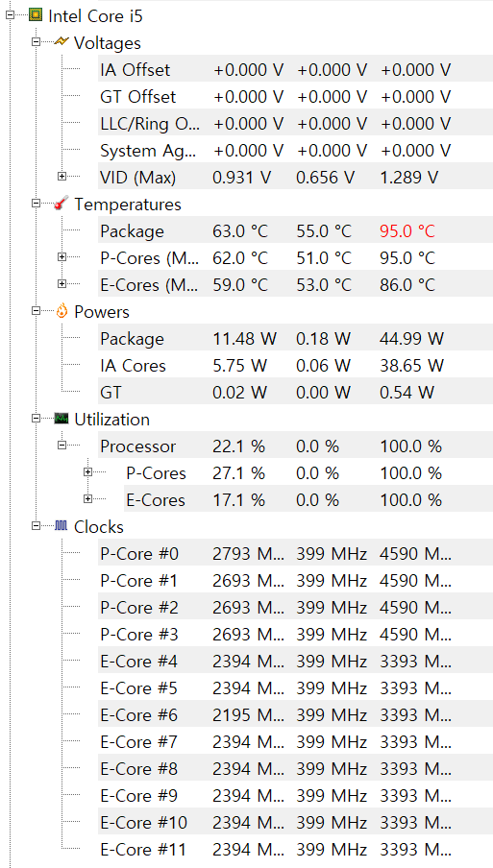
Task: Click the Utilization graph icon
Action: click(x=62, y=419)
